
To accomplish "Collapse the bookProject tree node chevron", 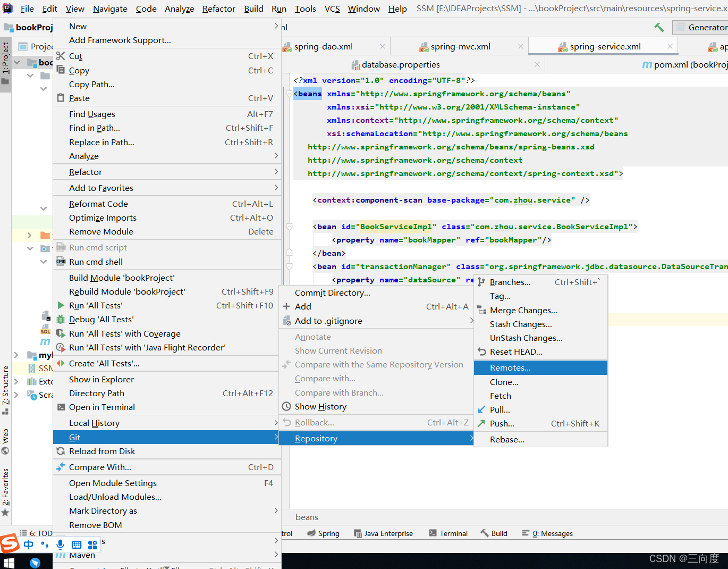I will coord(17,62).
